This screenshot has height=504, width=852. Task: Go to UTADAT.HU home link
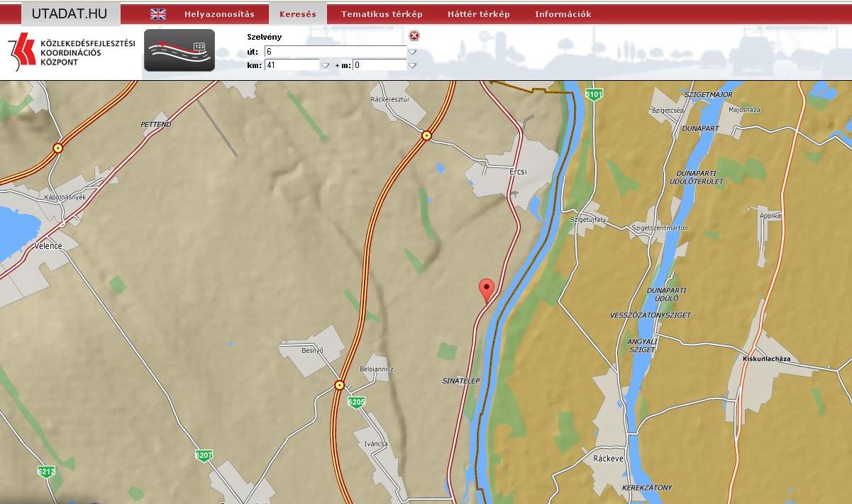[x=69, y=13]
